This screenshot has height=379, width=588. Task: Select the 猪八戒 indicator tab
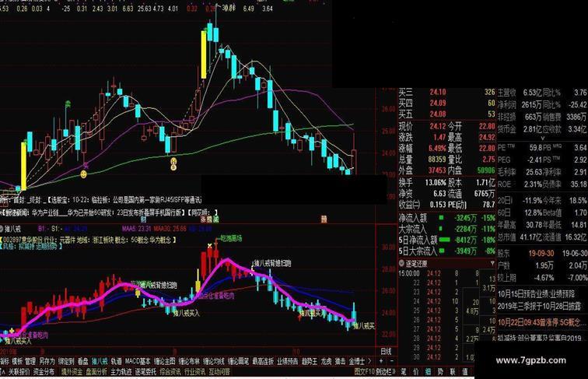pyautogui.click(x=100, y=361)
